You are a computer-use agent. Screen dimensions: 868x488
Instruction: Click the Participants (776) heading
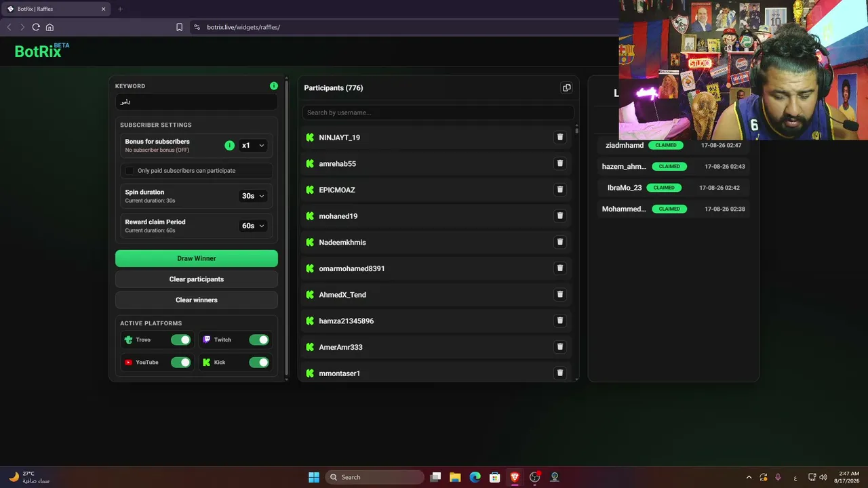point(334,88)
